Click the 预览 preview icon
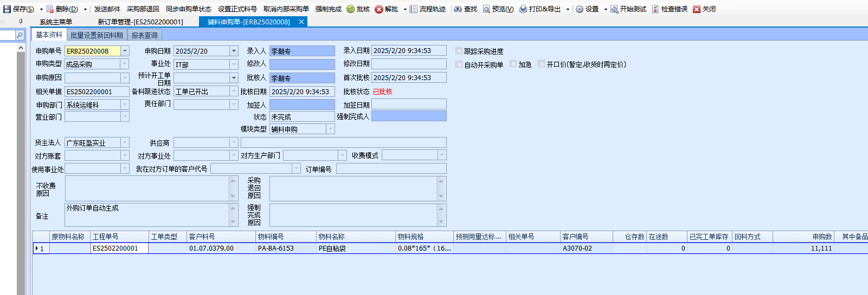This screenshot has width=868, height=295. pos(486,9)
